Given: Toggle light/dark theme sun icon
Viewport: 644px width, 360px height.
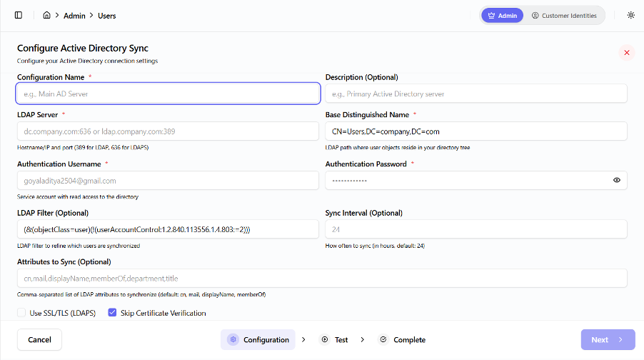Looking at the screenshot, I should point(631,15).
